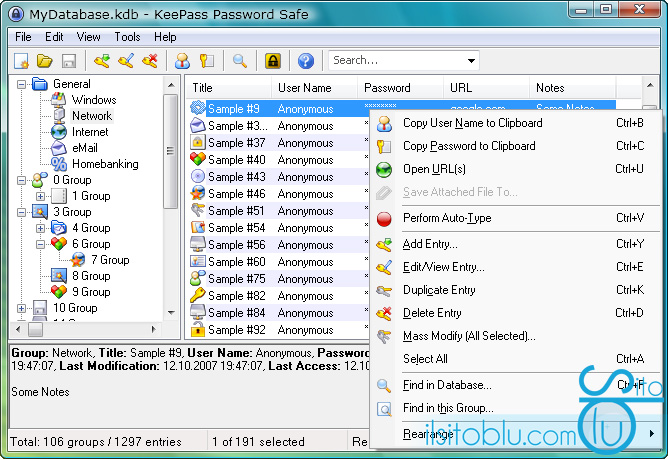
Task: Click the red Perform Auto-Type icon
Action: click(x=384, y=219)
